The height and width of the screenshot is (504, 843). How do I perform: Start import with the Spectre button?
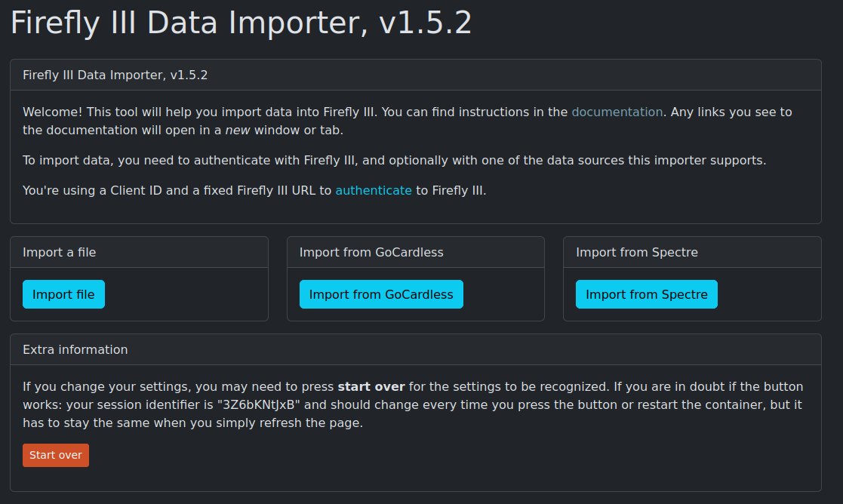click(646, 294)
